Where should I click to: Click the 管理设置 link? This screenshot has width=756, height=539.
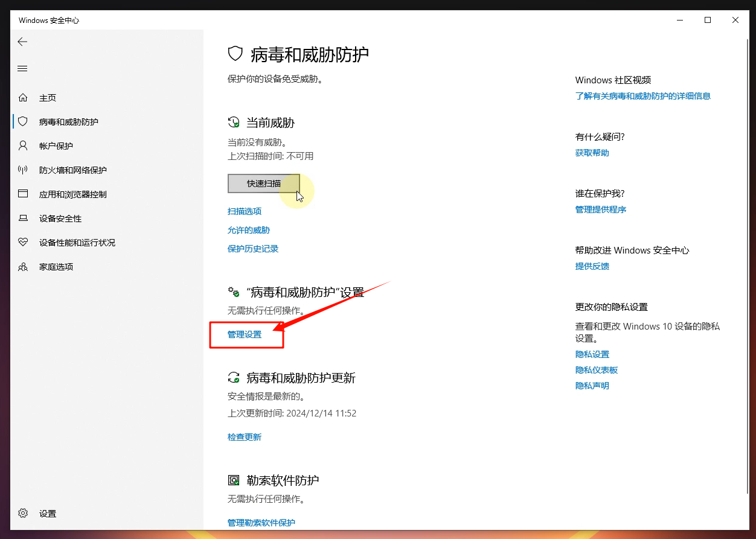coord(245,334)
